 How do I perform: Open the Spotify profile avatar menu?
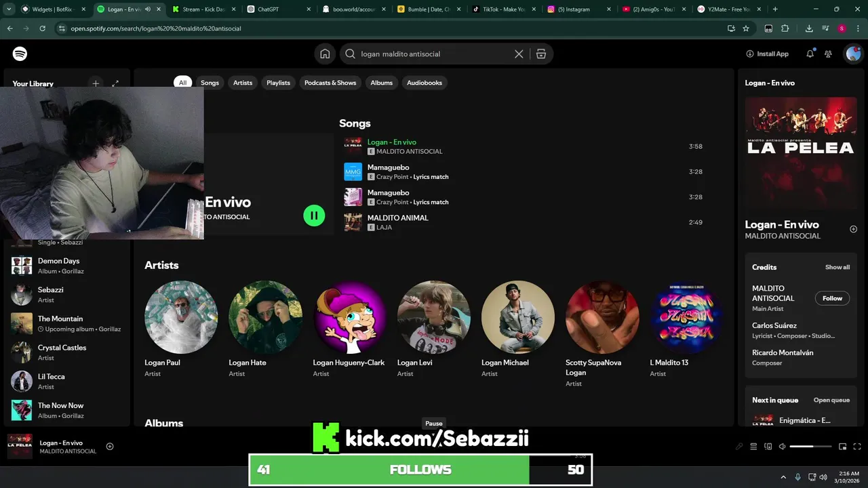point(852,54)
